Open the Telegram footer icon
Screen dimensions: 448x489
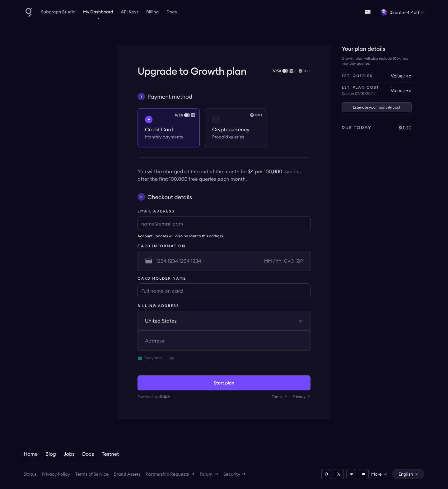351,474
